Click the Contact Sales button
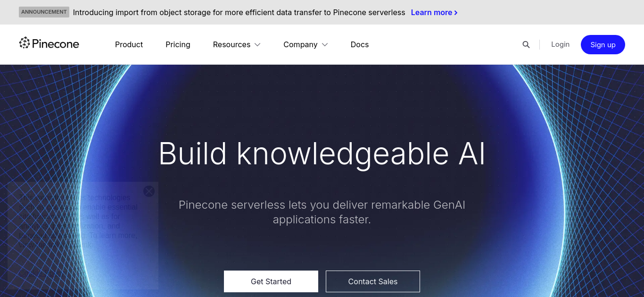Screen dimensions: 644x297 [x=373, y=281]
